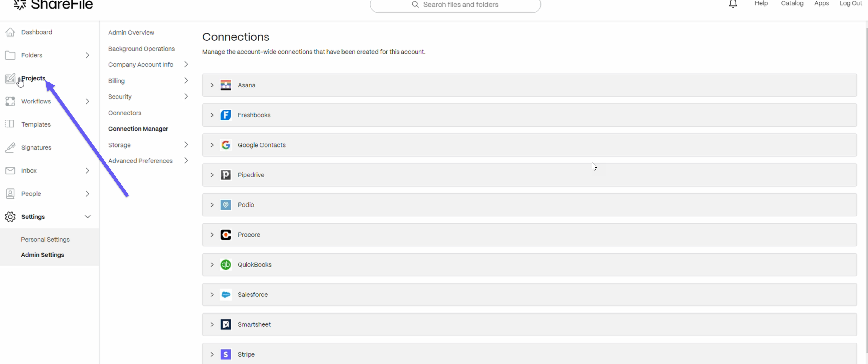The image size is (868, 364).
Task: Expand the Procore connection row
Action: coord(212,235)
